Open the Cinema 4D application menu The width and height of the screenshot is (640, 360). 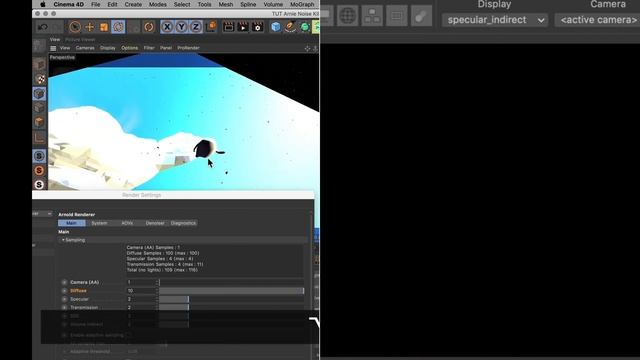(69, 4)
